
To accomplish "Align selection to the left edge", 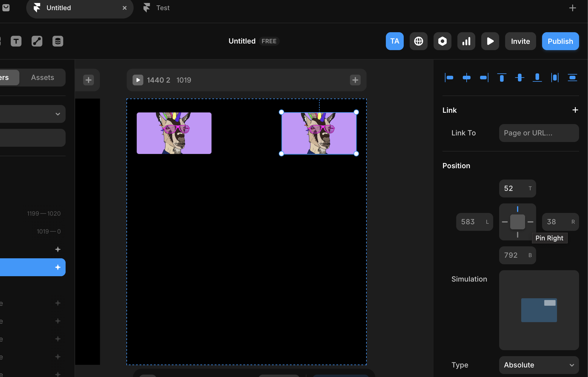I will click(x=449, y=78).
